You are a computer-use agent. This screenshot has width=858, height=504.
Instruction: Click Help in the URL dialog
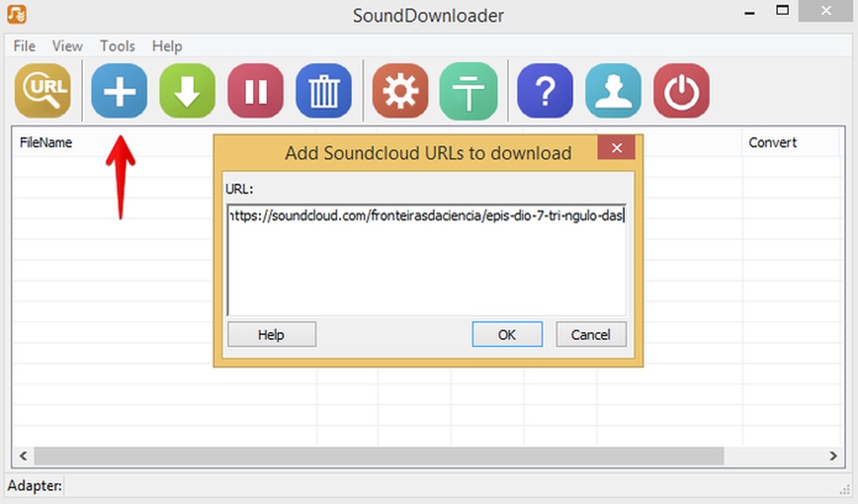pos(270,334)
